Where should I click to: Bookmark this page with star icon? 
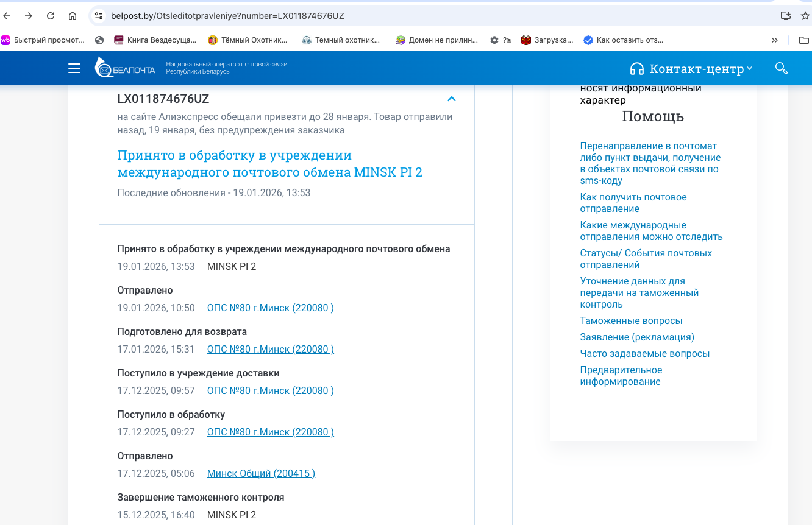tap(805, 16)
